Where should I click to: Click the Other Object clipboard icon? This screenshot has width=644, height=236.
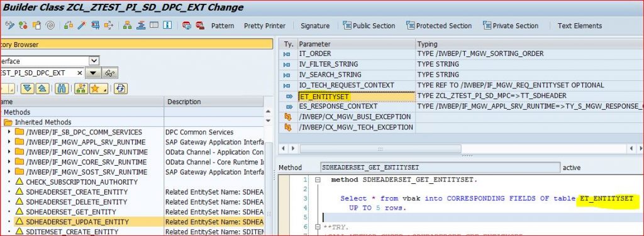36,25
